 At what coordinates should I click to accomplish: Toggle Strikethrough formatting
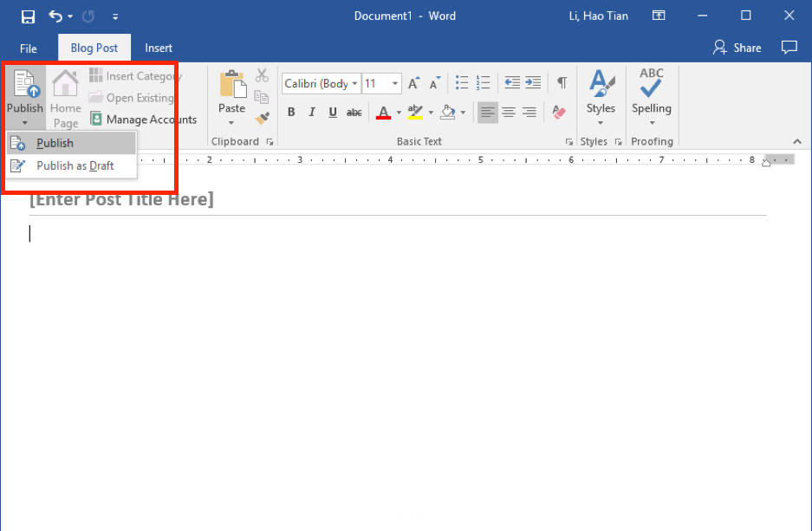pyautogui.click(x=354, y=112)
